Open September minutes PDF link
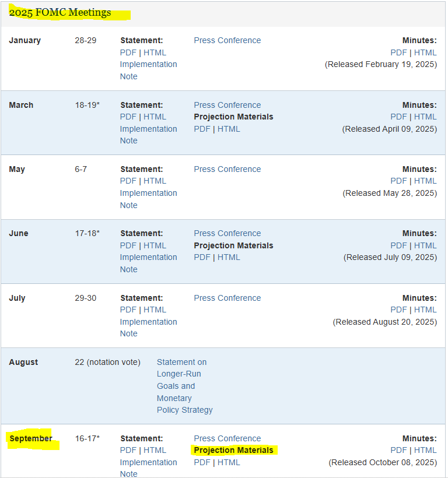Image resolution: width=448 pixels, height=478 pixels. pos(398,450)
